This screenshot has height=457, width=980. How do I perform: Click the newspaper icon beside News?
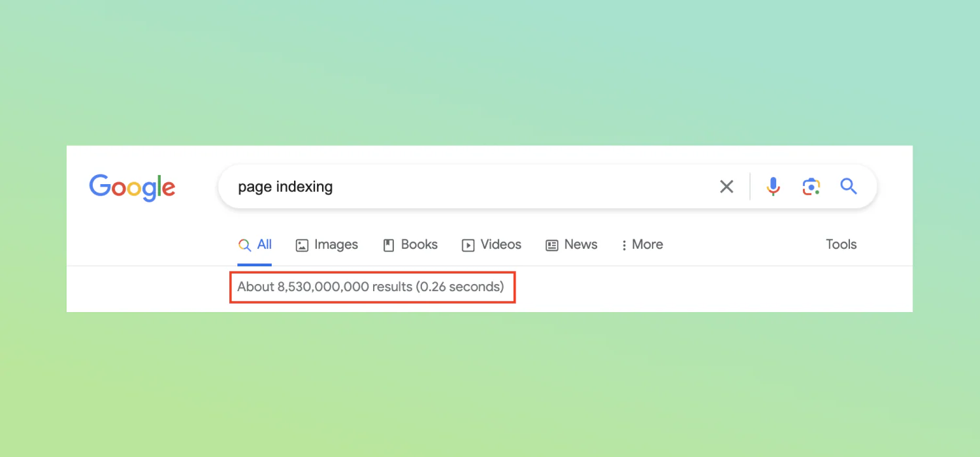(x=551, y=245)
